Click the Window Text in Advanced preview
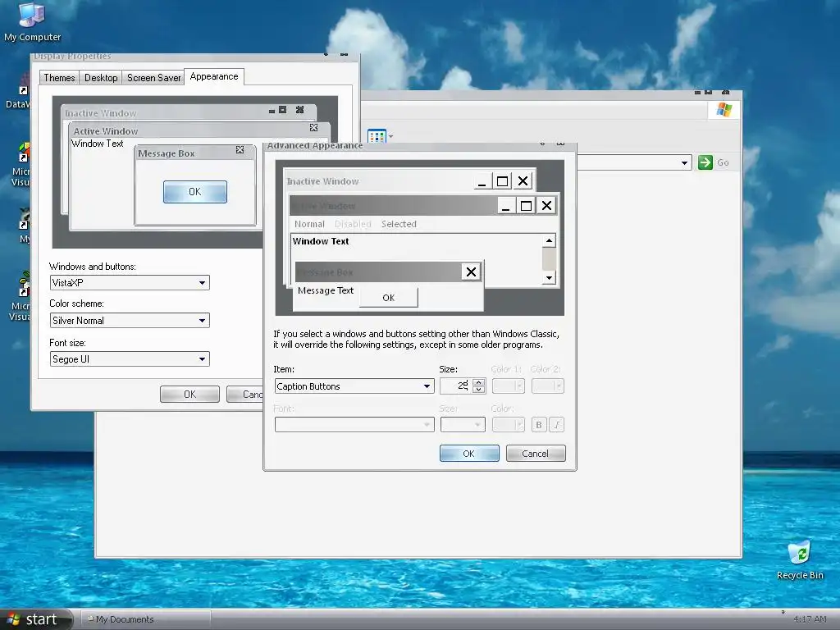840x630 pixels. point(321,241)
